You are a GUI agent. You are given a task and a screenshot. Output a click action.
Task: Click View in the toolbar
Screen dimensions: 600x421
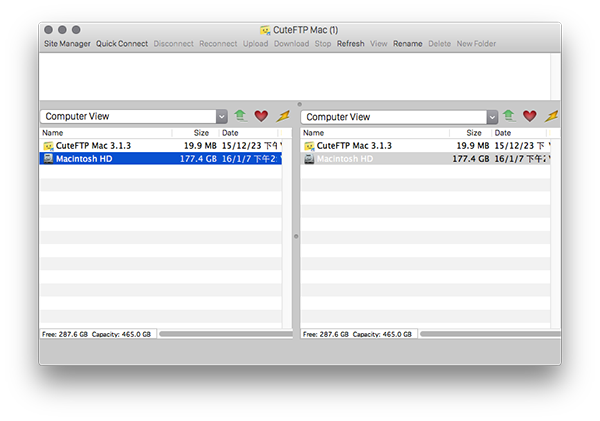[x=378, y=44]
